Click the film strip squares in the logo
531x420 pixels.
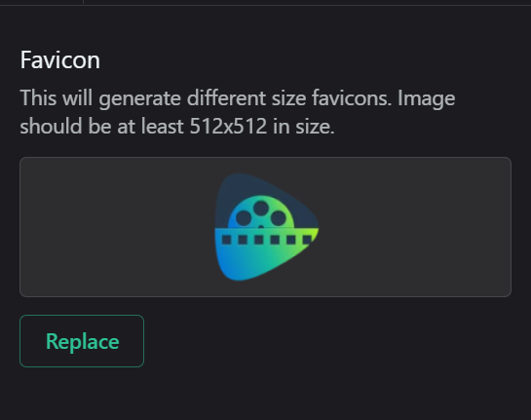(x=266, y=240)
